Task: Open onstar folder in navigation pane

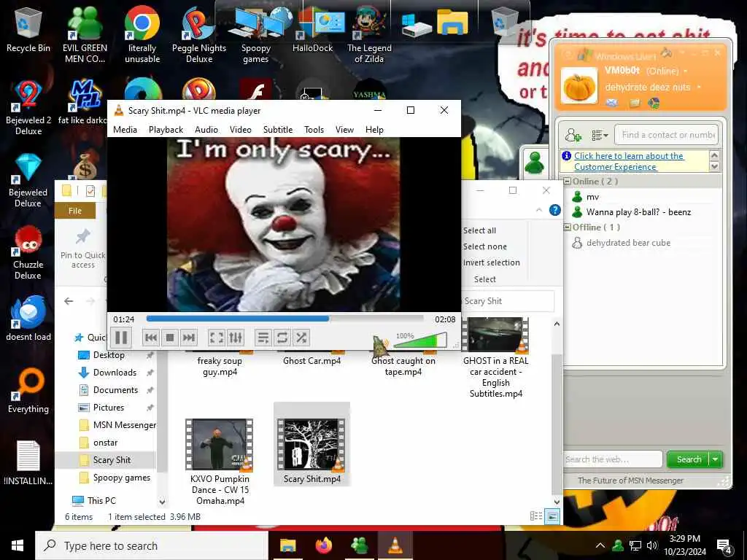Action: click(x=105, y=443)
